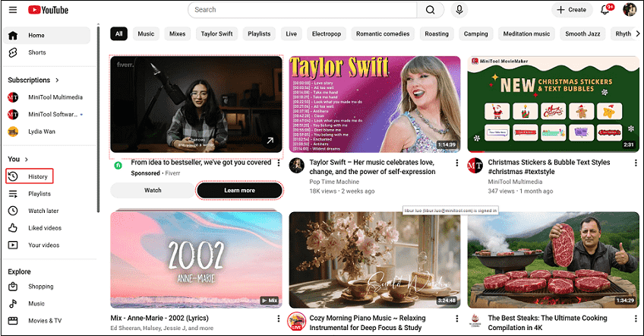Open the Best Steaks cooking thumbnail
The image size is (644, 336).
coord(553,260)
